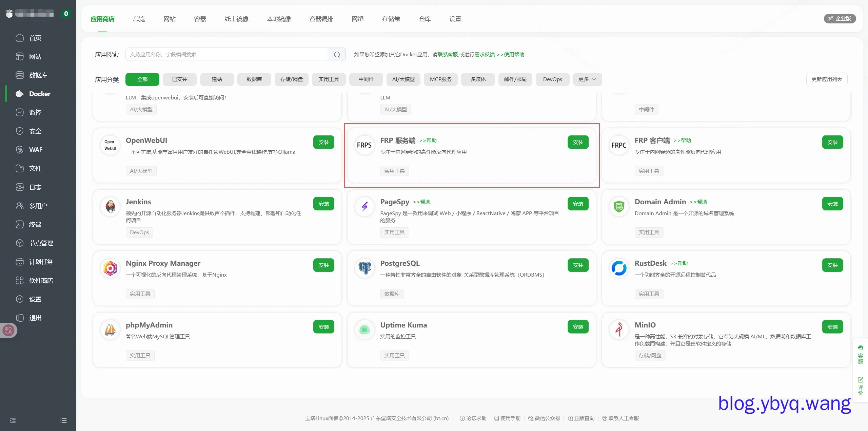868x431 pixels.
Task: Click the 企业版 badge
Action: point(840,19)
